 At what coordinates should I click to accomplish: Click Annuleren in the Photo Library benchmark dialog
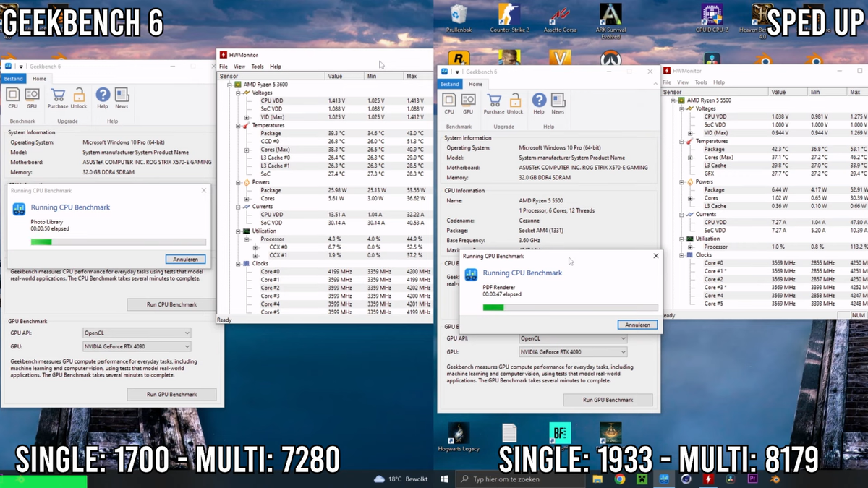[185, 259]
